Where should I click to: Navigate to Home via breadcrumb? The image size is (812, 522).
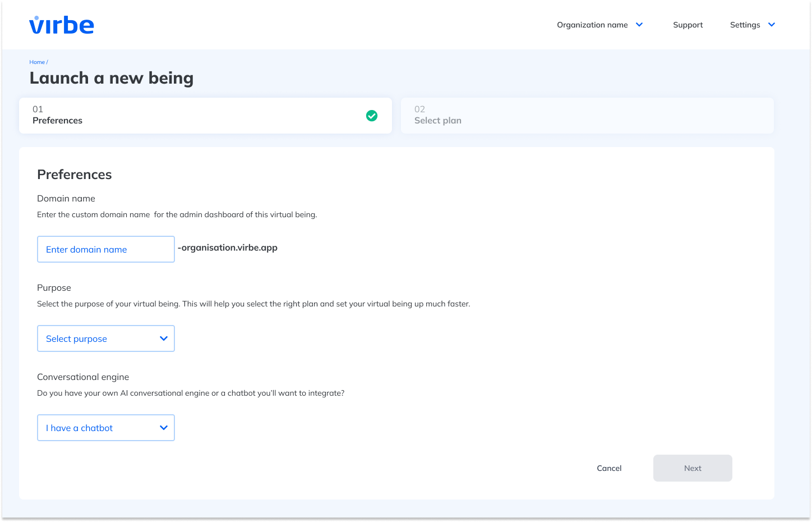[x=37, y=62]
